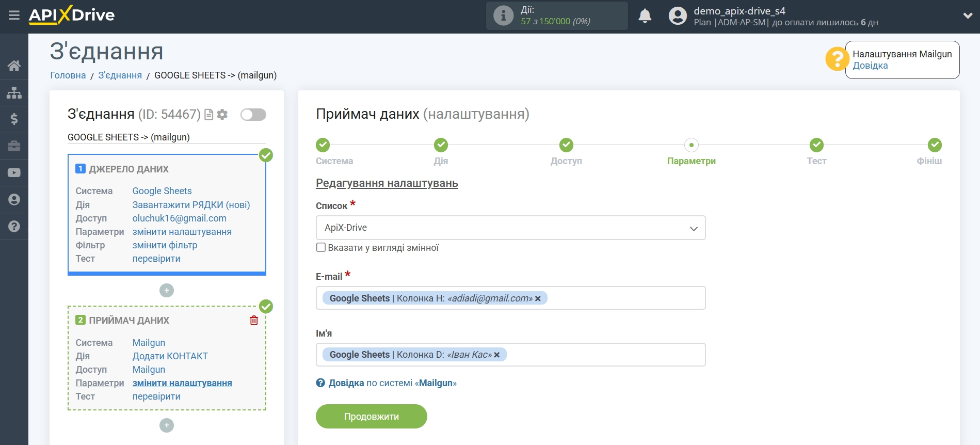The width and height of the screenshot is (980, 445).
Task: Click the demo_apix-drive_s4 username
Action: pos(739,11)
